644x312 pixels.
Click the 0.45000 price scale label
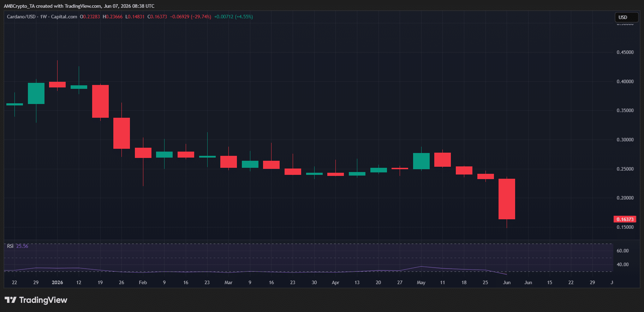[x=625, y=52]
